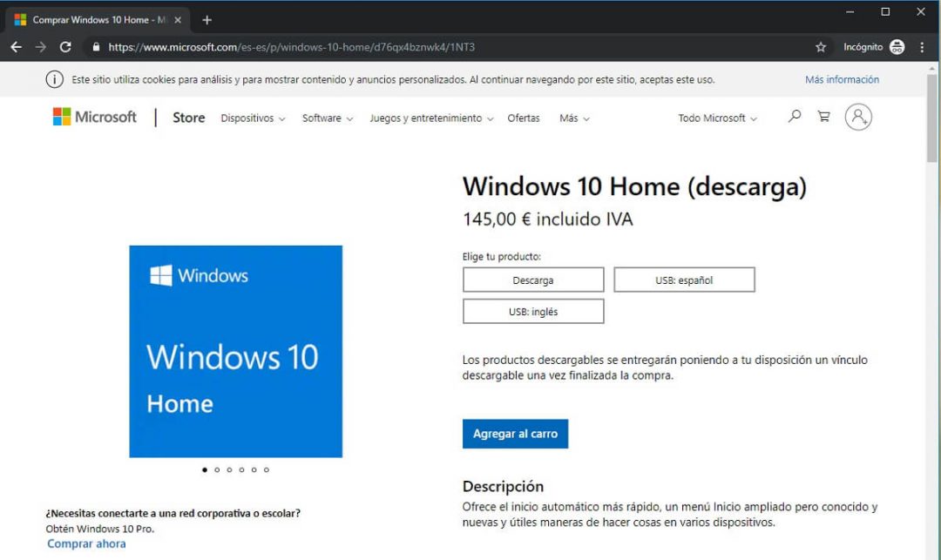Click the bookmark star in the address bar
The height and width of the screenshot is (560, 941).
pyautogui.click(x=820, y=47)
